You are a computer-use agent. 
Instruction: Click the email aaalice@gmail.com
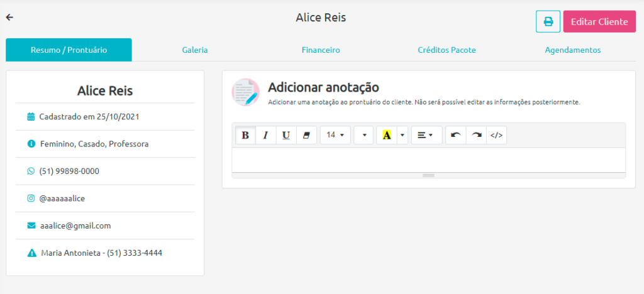pos(75,226)
